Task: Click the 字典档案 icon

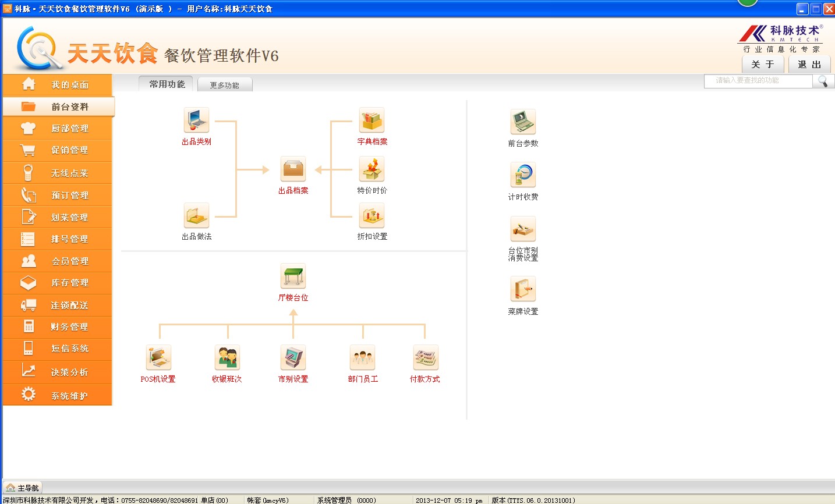Action: 371,120
